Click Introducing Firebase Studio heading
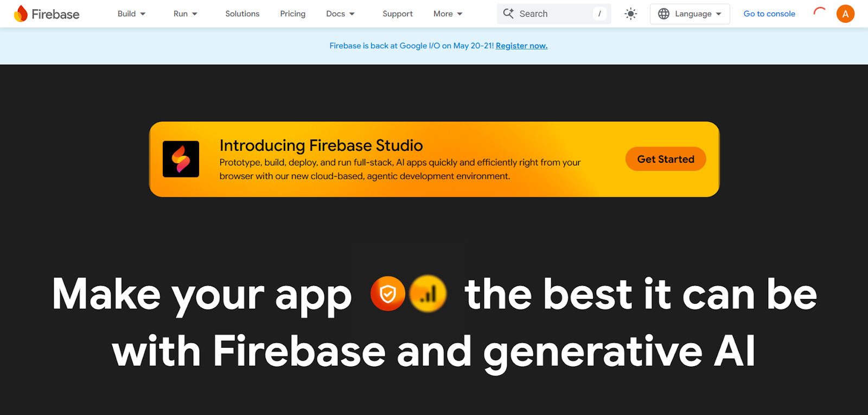868x415 pixels. [x=321, y=145]
